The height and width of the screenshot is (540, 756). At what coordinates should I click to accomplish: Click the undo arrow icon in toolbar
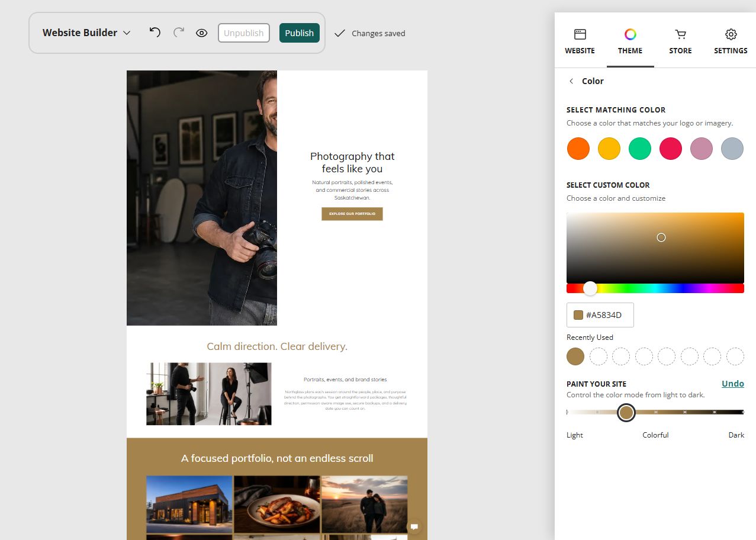pyautogui.click(x=155, y=33)
